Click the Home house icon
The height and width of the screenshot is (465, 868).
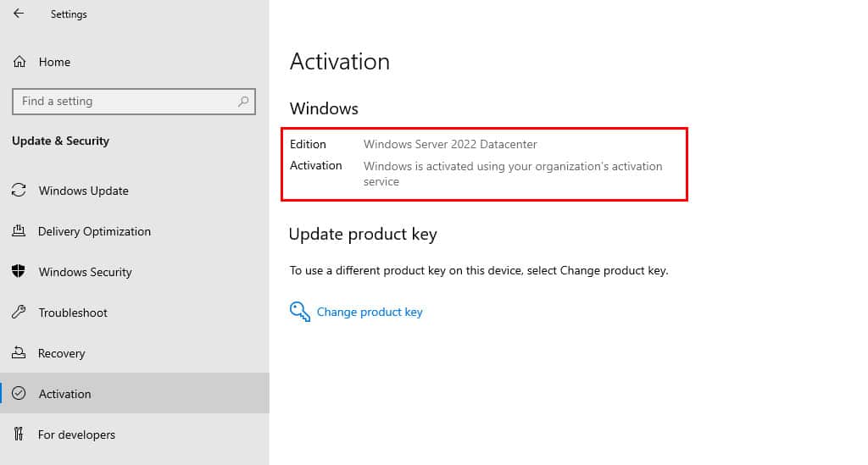click(19, 61)
